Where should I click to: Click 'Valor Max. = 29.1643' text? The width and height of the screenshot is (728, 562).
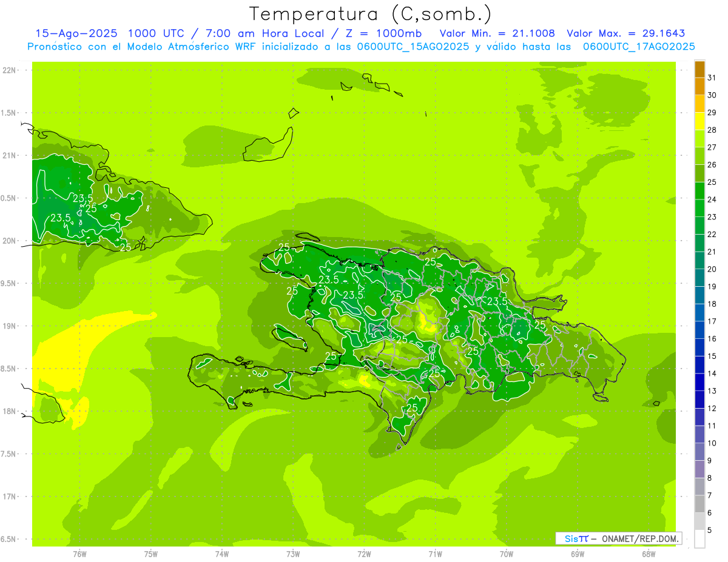point(626,33)
